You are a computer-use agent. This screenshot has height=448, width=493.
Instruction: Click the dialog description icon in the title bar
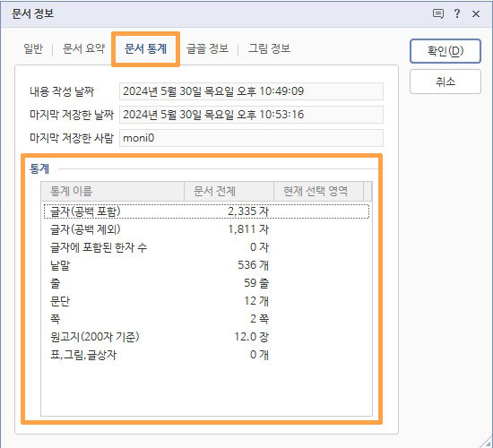point(438,13)
